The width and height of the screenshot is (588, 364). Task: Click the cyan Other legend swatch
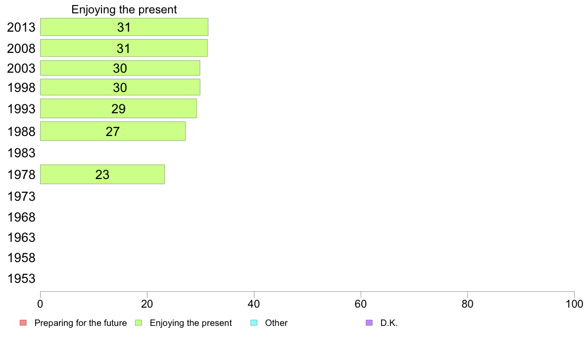coord(254,323)
